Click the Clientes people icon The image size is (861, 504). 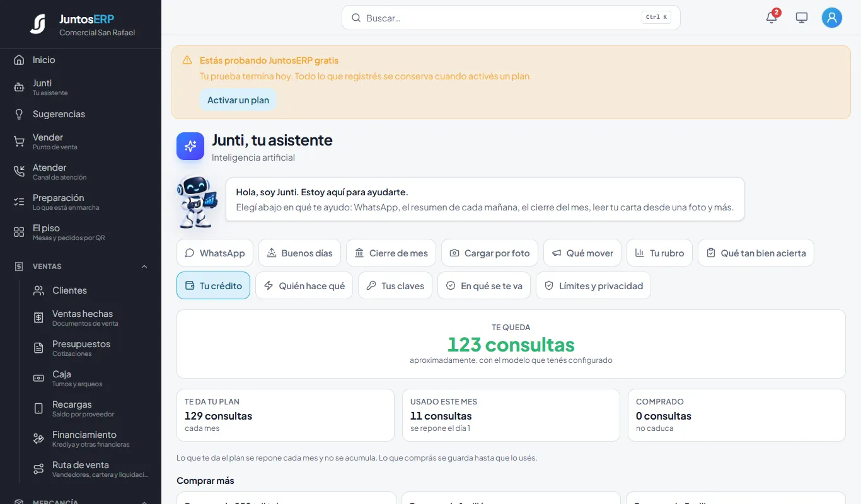click(38, 290)
